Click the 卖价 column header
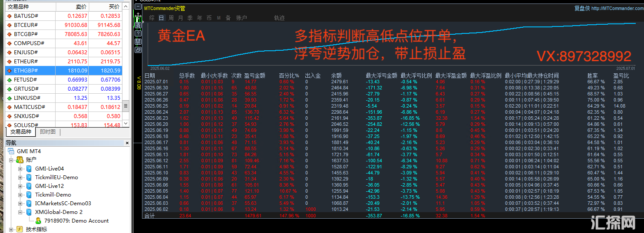Image resolution: width=644 pixels, height=233 pixels. [72, 7]
